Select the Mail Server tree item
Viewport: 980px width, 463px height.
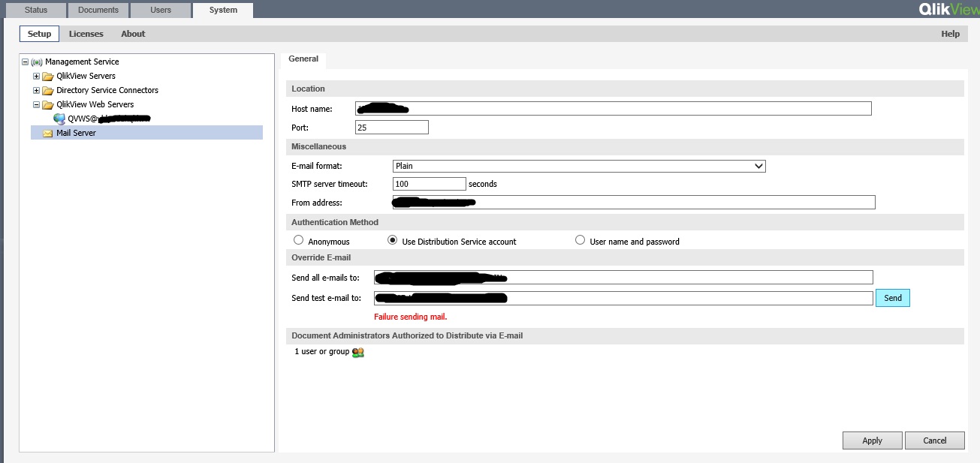146,133
